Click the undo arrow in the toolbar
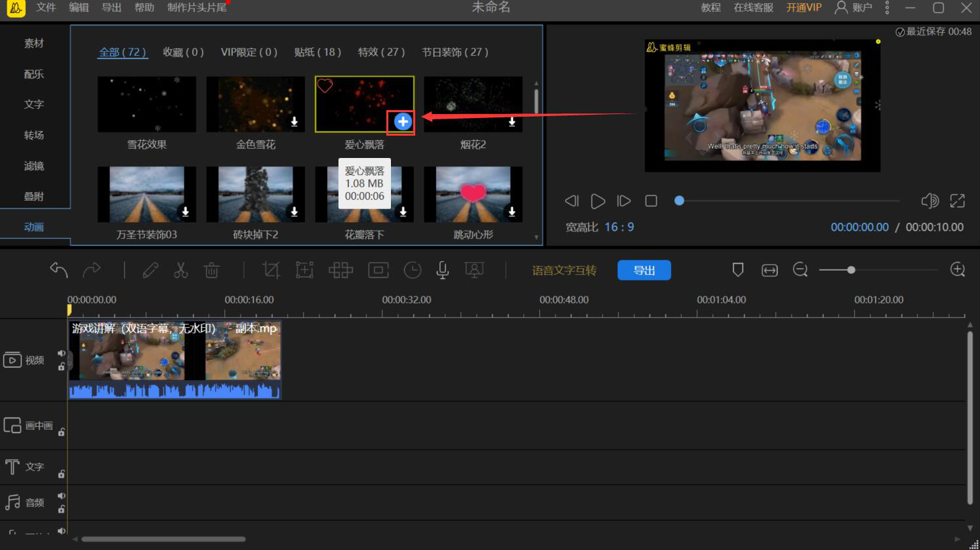This screenshot has width=980, height=550. (x=59, y=270)
